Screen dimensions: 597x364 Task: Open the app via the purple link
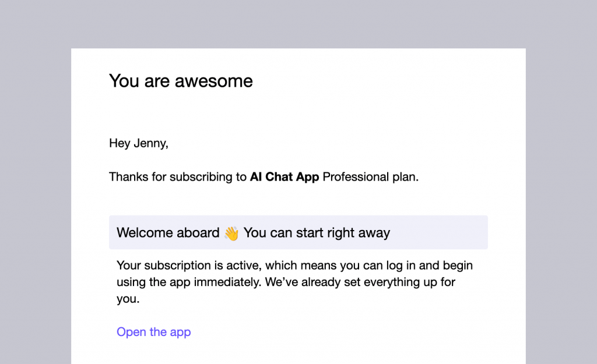tap(153, 332)
